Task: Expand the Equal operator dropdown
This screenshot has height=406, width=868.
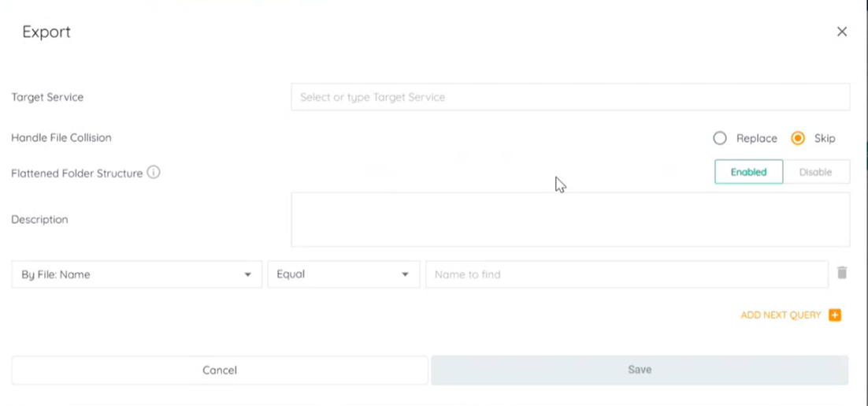Action: click(x=343, y=274)
